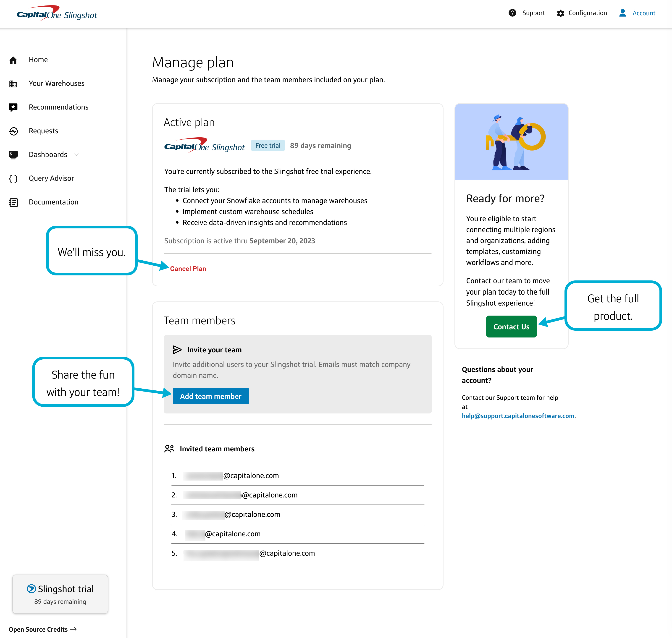This screenshot has width=672, height=638.
Task: Open Documentation from sidebar
Action: [54, 202]
